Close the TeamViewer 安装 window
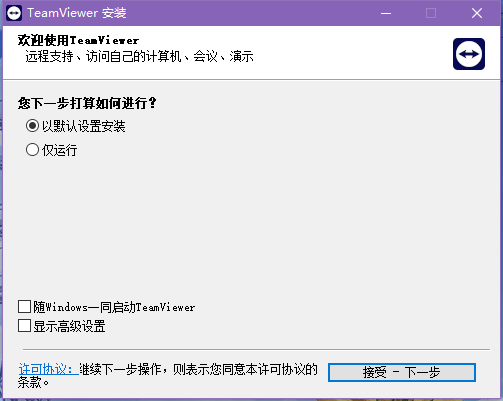This screenshot has width=503, height=401. click(477, 13)
